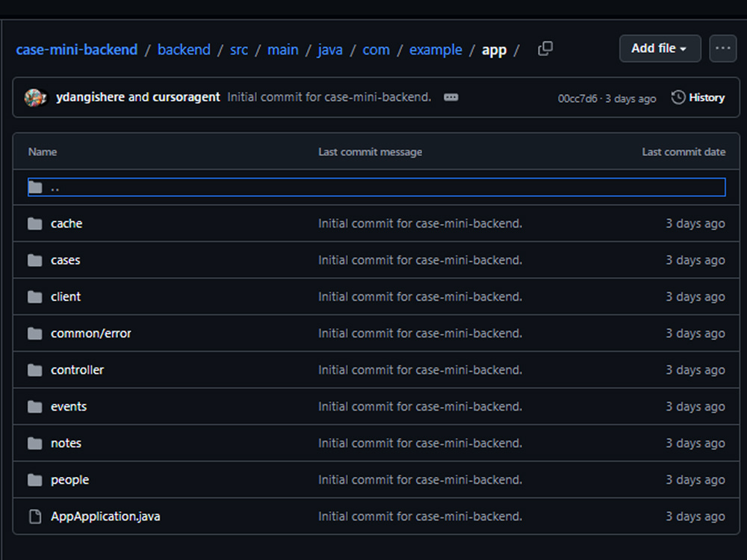747x560 pixels.
Task: Open the cache folder
Action: tap(66, 223)
